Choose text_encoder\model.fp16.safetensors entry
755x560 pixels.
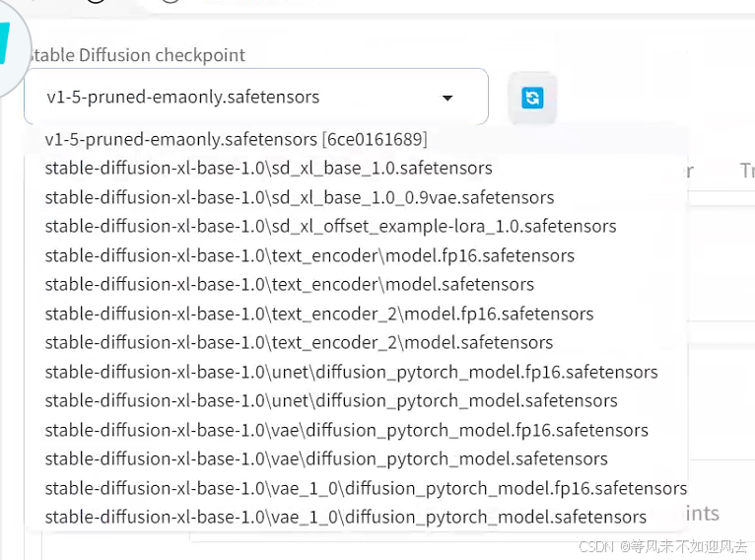pos(357,255)
